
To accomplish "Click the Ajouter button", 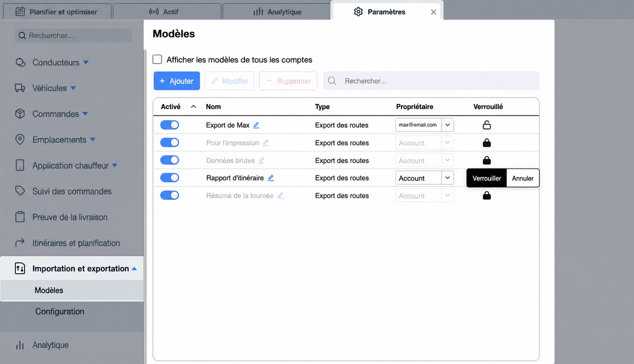I will point(177,81).
